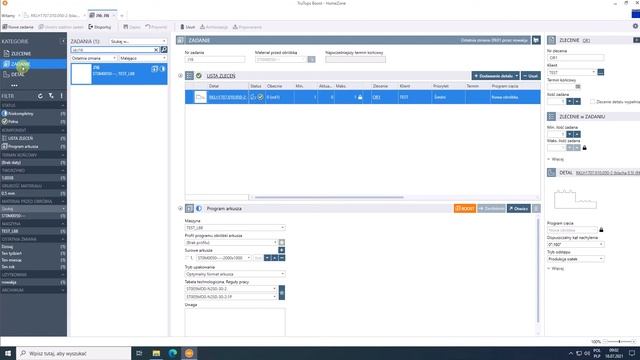The width and height of the screenshot is (640, 360).
Task: Click the 'Usuń' button in LISTA ZLECEŃ
Action: coord(531,76)
